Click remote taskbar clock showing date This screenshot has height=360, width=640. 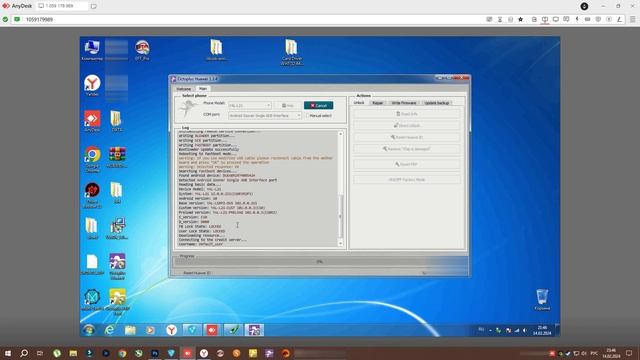[542, 330]
